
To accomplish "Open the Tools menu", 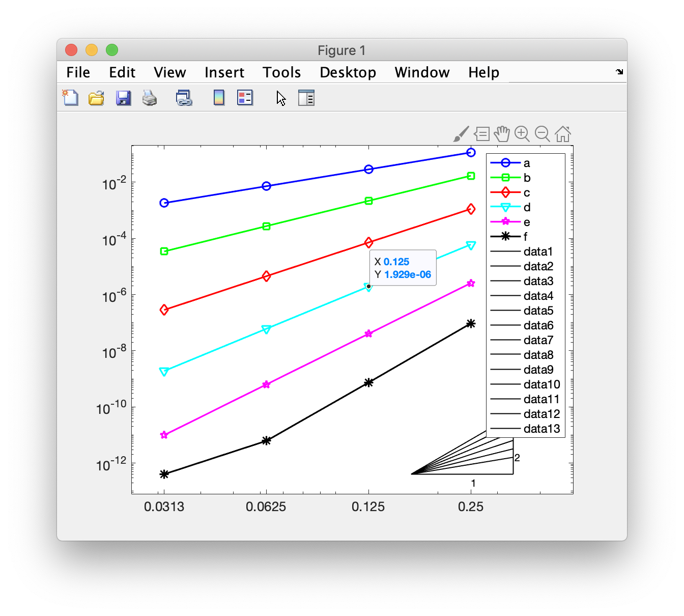I will pos(281,72).
